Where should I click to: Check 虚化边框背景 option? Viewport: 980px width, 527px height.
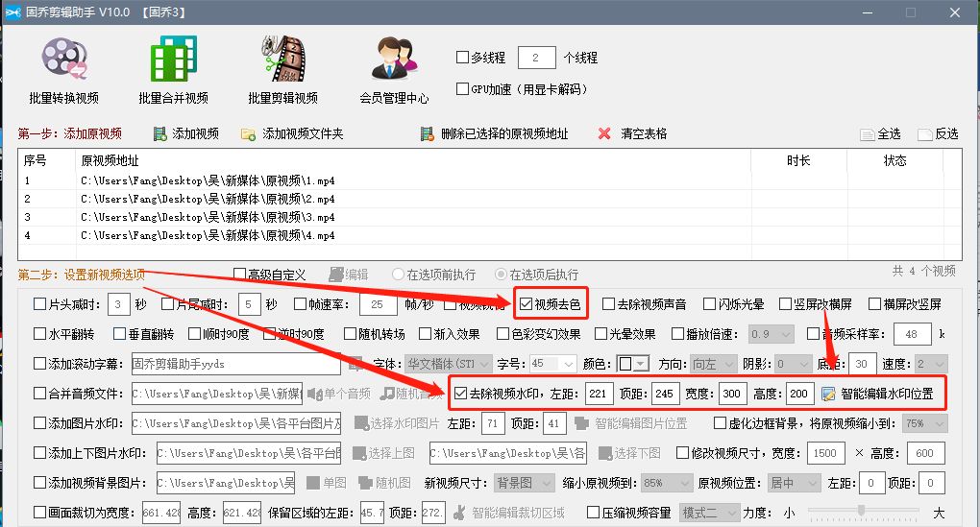720,422
